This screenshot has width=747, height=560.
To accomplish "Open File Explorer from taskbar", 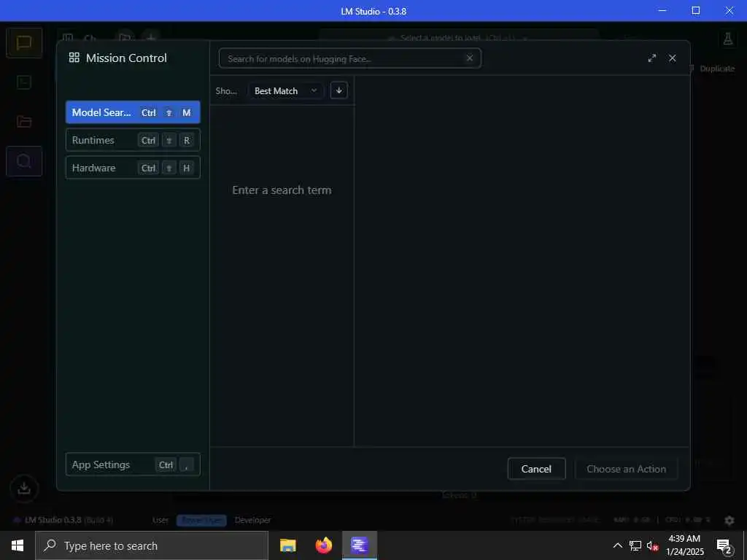I will point(287,545).
